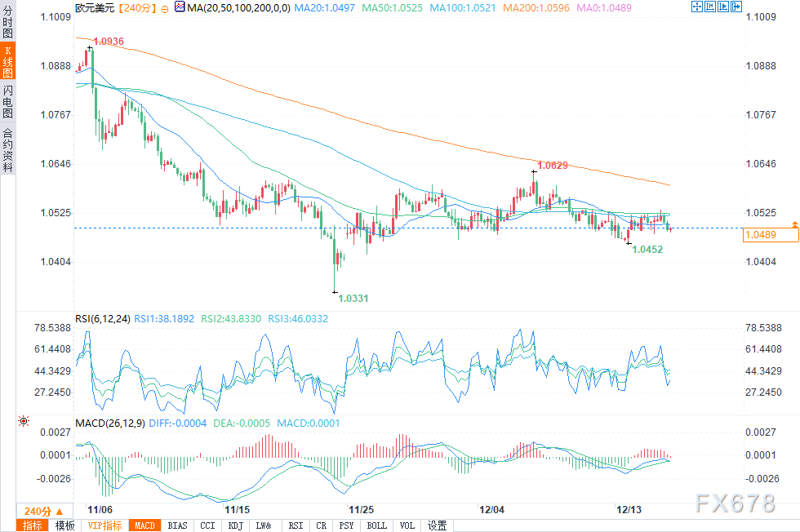Click the 1.0936 high price marker
Image resolution: width=800 pixels, height=532 pixels.
(109, 42)
